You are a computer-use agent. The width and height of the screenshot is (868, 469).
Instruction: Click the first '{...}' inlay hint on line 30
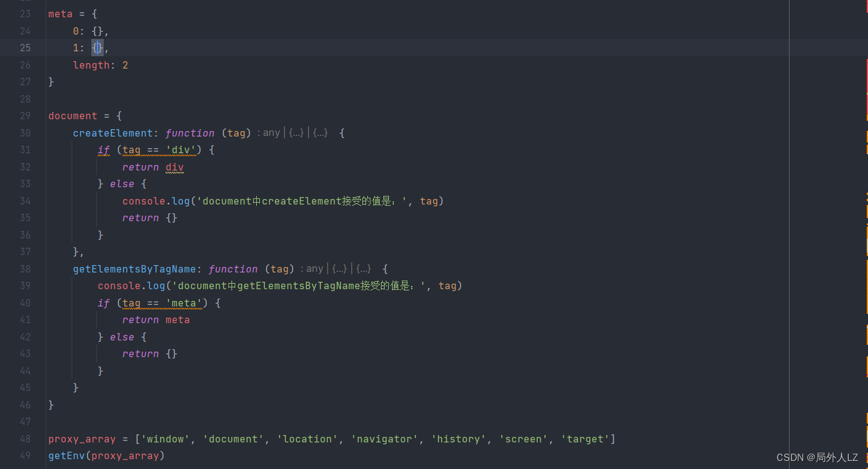pyautogui.click(x=296, y=133)
